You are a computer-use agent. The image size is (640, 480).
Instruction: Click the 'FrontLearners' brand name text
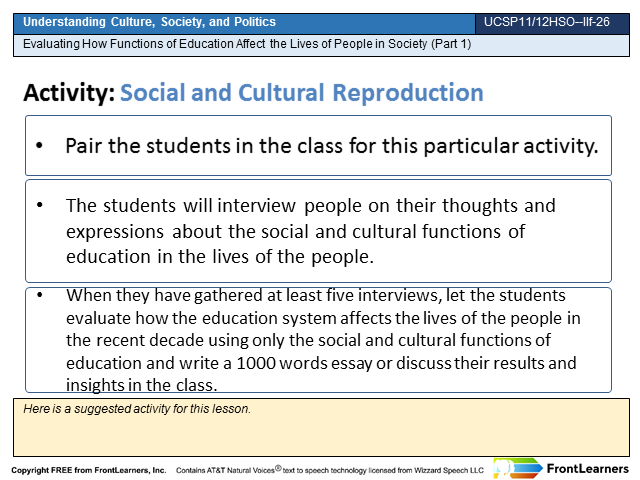pos(588,469)
